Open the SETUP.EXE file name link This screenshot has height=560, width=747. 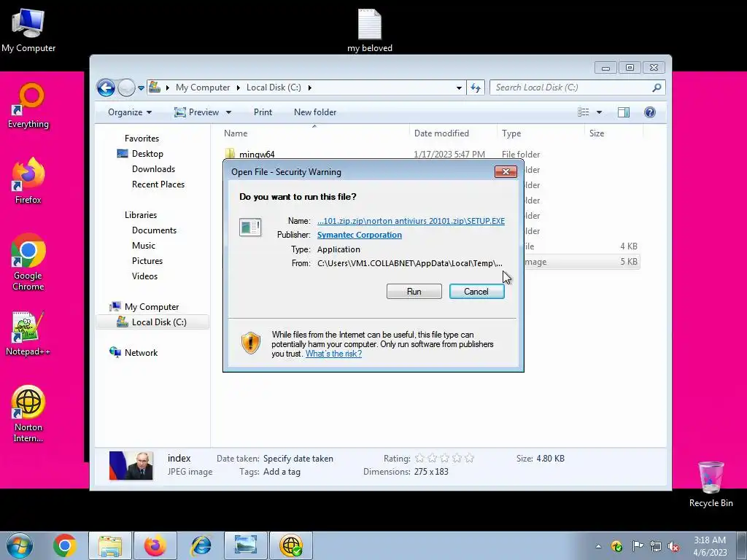(411, 221)
